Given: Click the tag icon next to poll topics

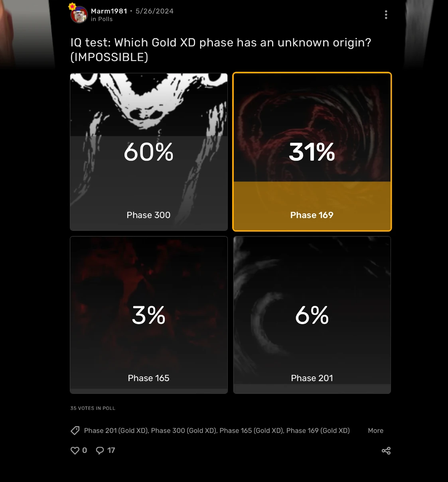Looking at the screenshot, I should (x=75, y=431).
